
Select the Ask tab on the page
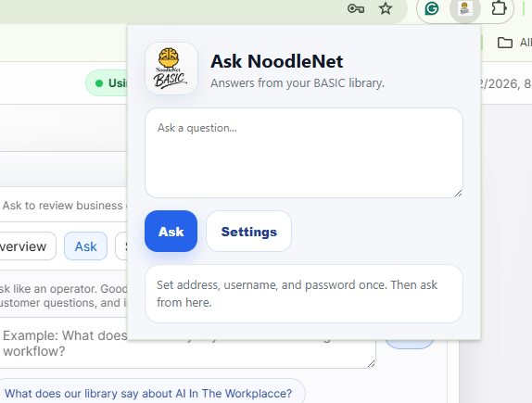pos(86,246)
